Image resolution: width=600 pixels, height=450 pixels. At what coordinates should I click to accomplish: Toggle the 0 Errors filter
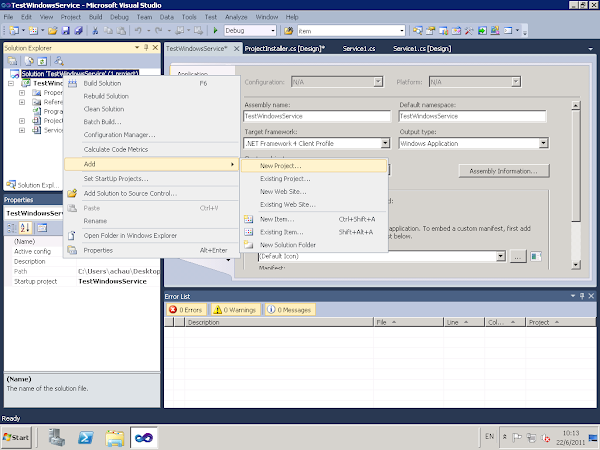pyautogui.click(x=186, y=310)
